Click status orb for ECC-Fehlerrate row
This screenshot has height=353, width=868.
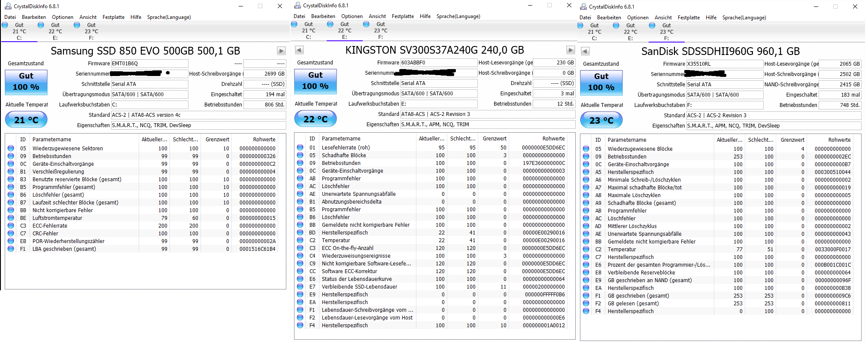pyautogui.click(x=11, y=225)
